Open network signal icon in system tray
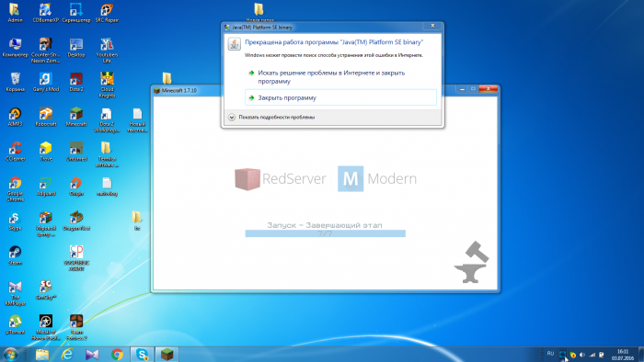Image resolution: width=644 pixels, height=362 pixels. coord(592,355)
